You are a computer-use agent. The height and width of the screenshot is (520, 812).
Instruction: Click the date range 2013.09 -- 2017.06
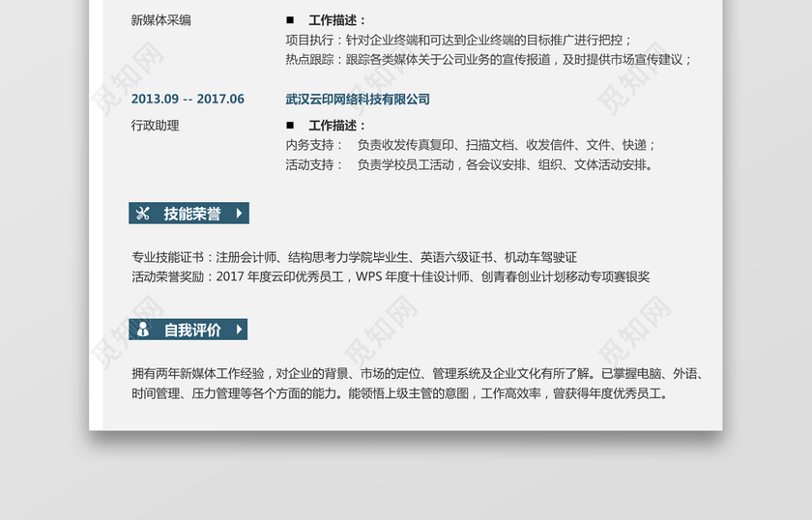(188, 99)
